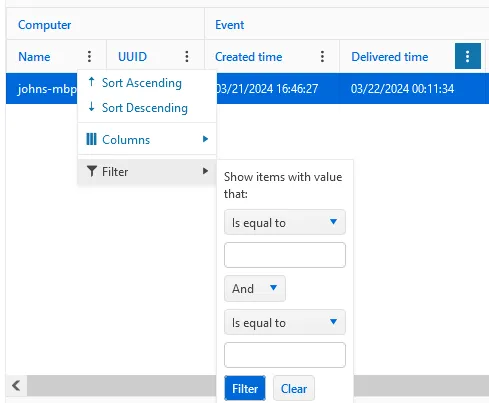Click the Created time column header
Screen dimensions: 489x403
[x=249, y=57]
